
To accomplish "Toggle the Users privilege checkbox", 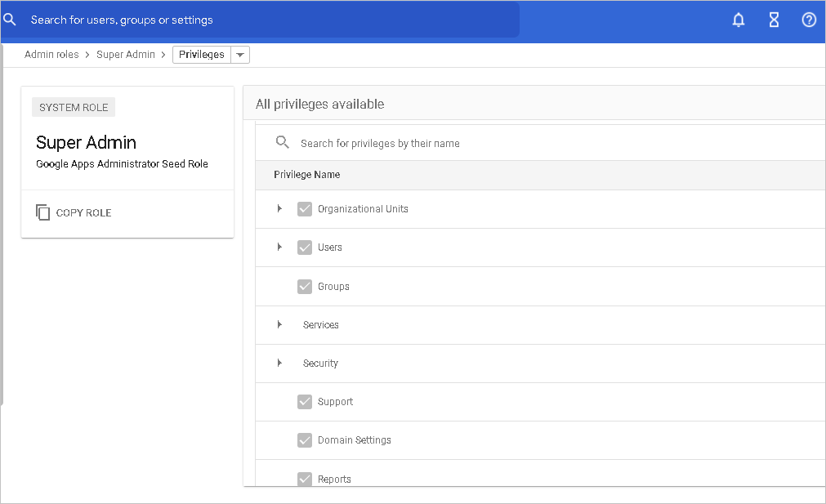I will click(x=305, y=248).
